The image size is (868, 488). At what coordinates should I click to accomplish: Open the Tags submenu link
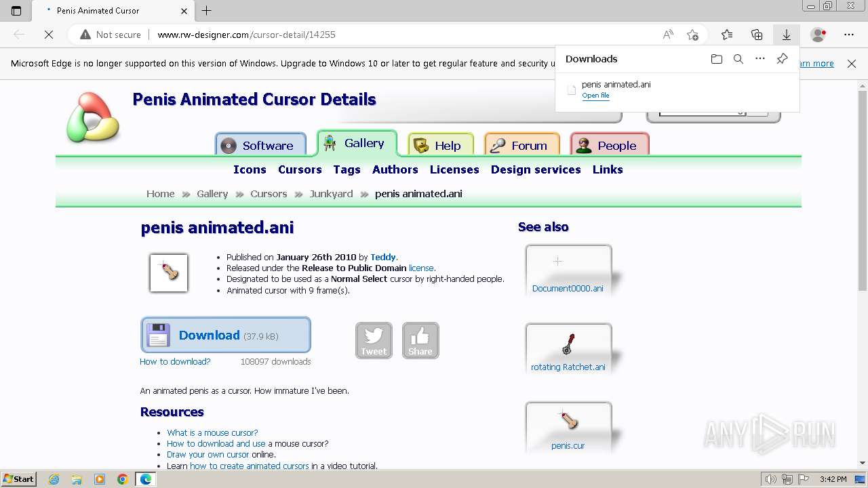click(x=347, y=169)
